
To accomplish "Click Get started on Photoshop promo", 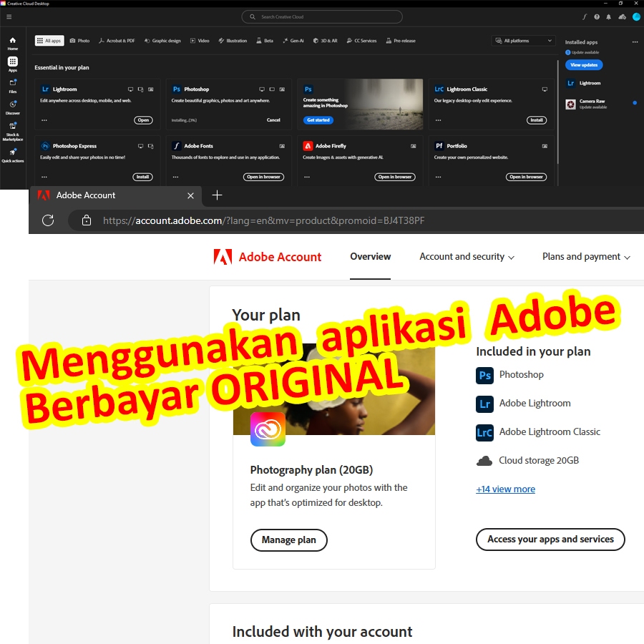I will (x=318, y=120).
